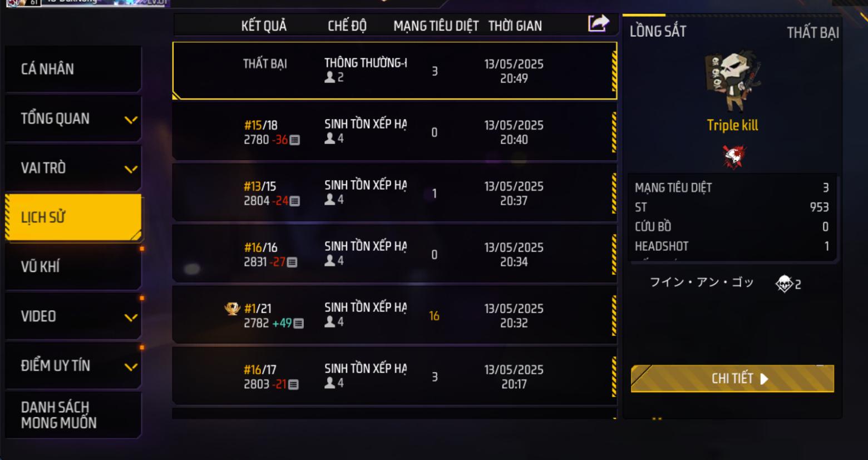Open score details icon beside -36
Image resolution: width=868 pixels, height=460 pixels.
tap(295, 140)
